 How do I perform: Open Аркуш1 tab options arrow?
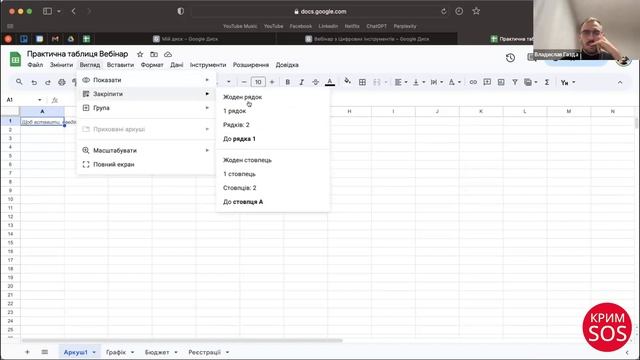tap(94, 352)
